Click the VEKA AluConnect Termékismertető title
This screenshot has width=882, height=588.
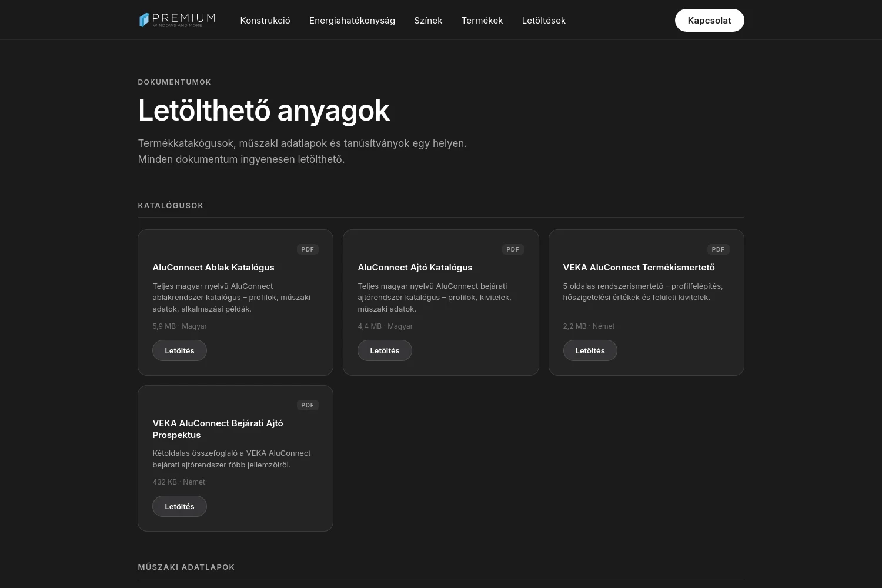click(x=639, y=268)
